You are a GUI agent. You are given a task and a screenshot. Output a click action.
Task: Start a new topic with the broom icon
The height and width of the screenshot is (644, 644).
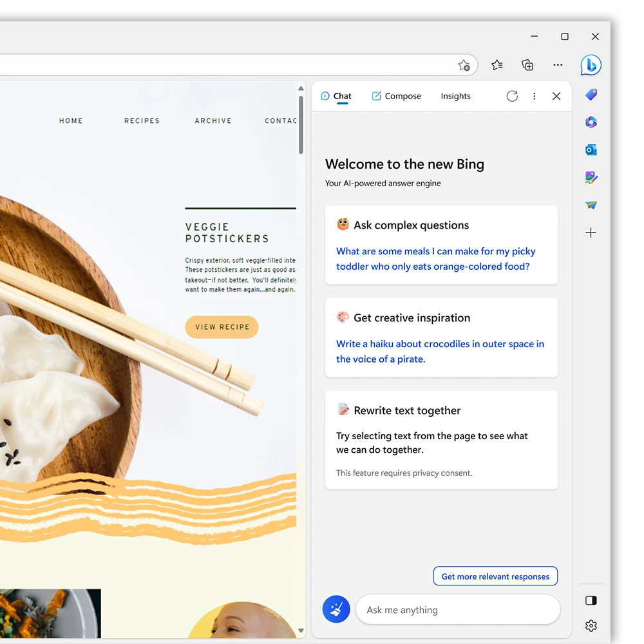[x=336, y=609]
